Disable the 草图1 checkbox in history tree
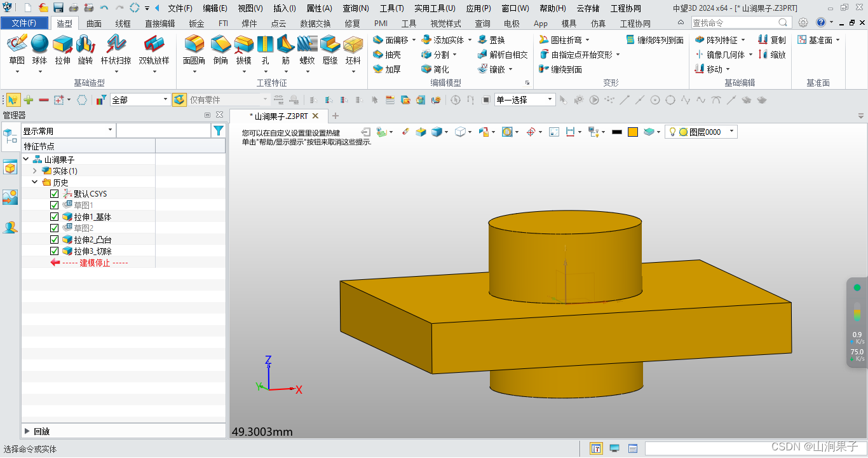Screen dimensions: 868x458 point(55,205)
